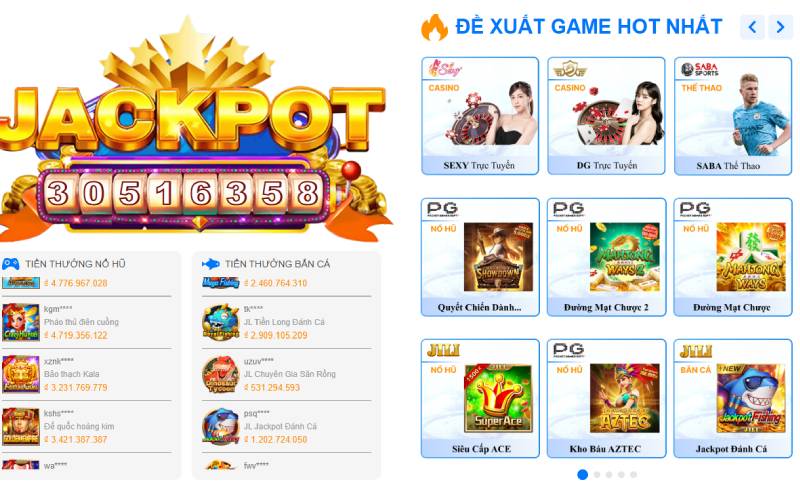Select the second carousel pagination dot
The height and width of the screenshot is (500, 800).
pos(597,474)
